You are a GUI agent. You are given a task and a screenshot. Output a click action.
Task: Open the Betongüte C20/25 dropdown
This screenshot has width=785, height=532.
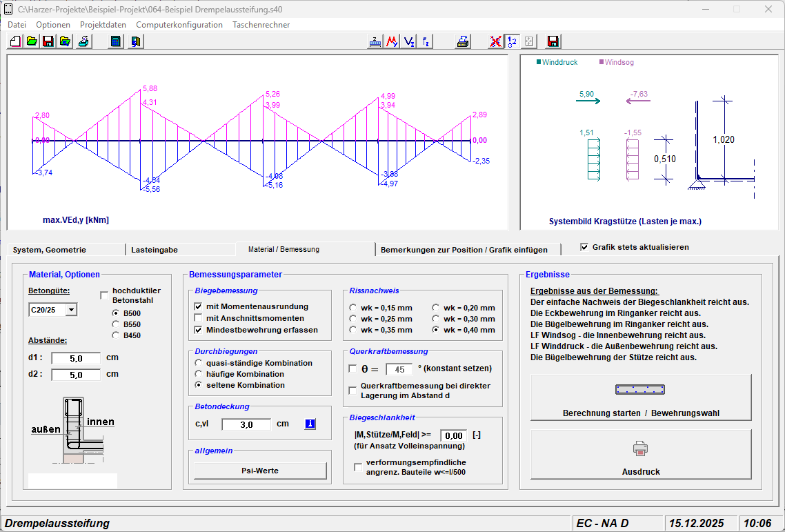tap(71, 311)
